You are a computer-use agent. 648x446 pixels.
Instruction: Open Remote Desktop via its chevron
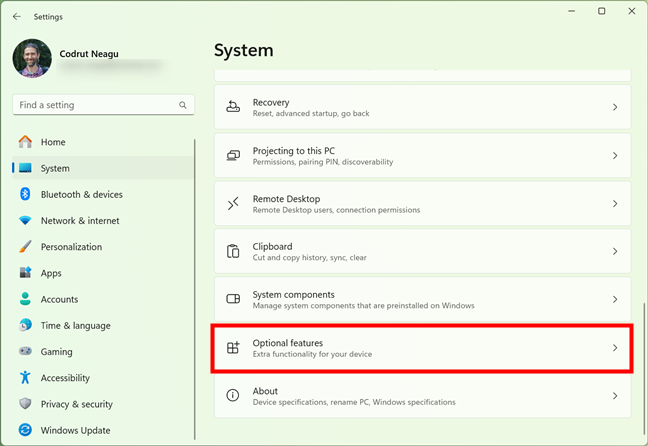coord(615,203)
